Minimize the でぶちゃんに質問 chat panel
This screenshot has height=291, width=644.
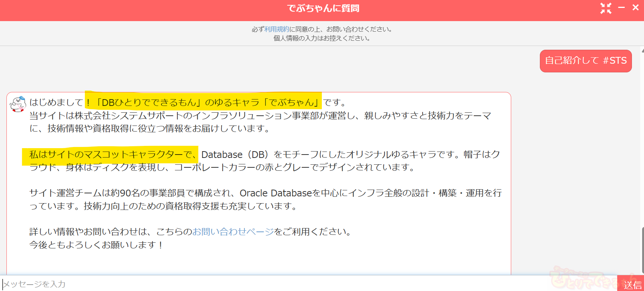coord(621,8)
